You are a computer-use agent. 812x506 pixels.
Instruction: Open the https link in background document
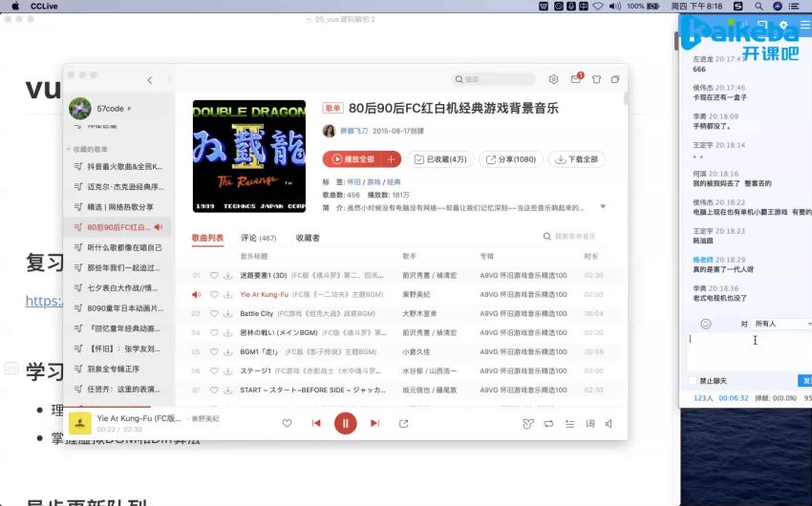click(44, 301)
